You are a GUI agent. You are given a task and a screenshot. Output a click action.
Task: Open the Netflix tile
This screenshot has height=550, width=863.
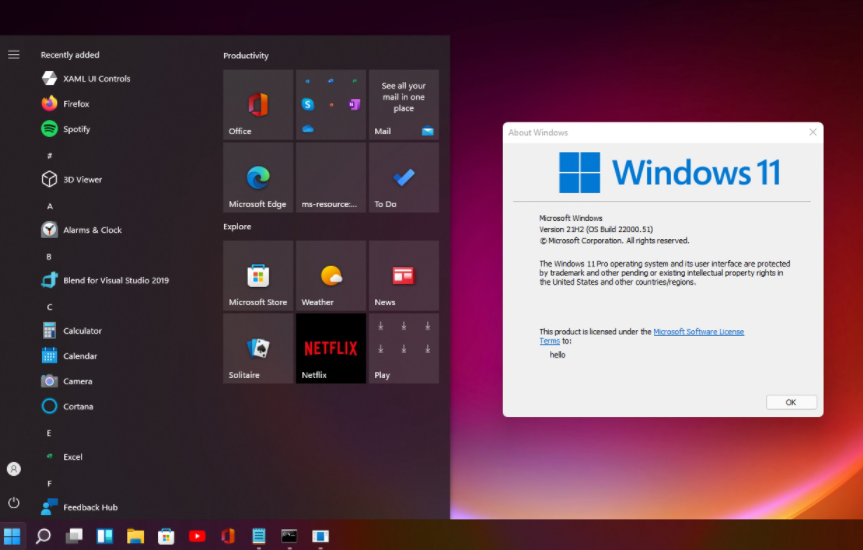(x=330, y=348)
